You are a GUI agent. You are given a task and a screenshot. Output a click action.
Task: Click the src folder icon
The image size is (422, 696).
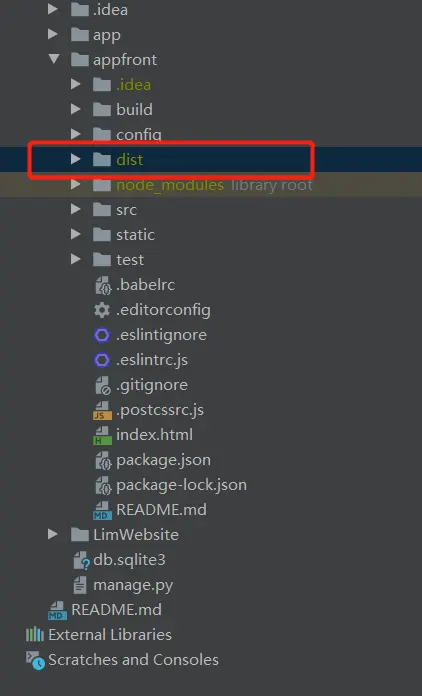(102, 209)
